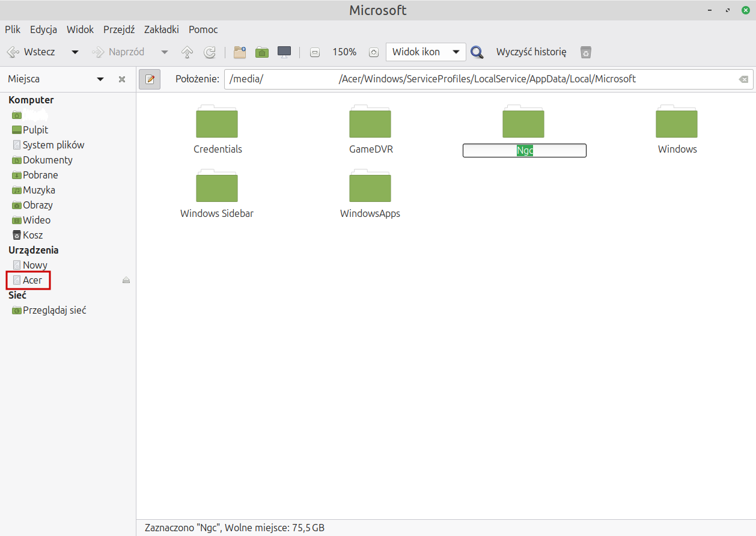Screen dimensions: 756x536
Task: Open the home folder from the toolbar
Action: (262, 52)
